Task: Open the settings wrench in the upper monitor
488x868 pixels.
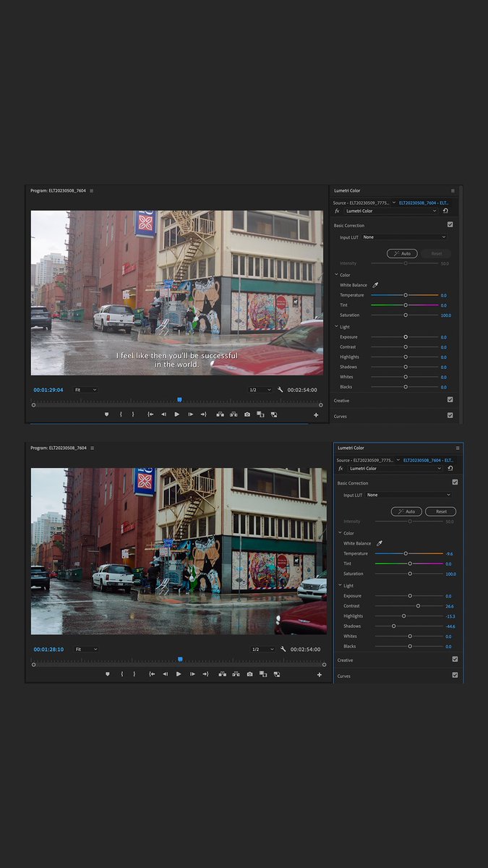Action: [280, 390]
